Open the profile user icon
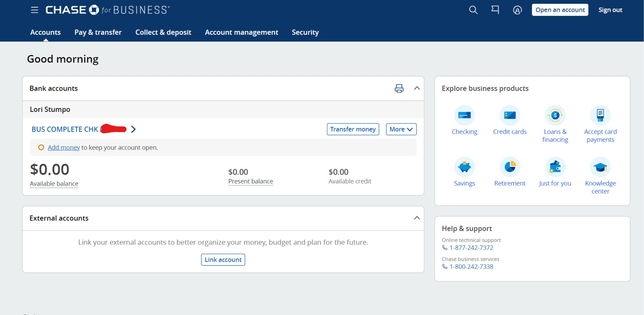Image resolution: width=644 pixels, height=315 pixels. pos(517,10)
